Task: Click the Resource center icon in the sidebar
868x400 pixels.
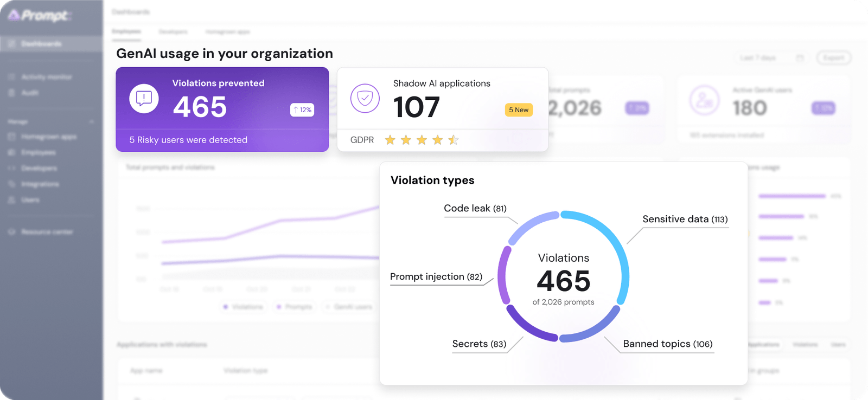Action: tap(11, 232)
